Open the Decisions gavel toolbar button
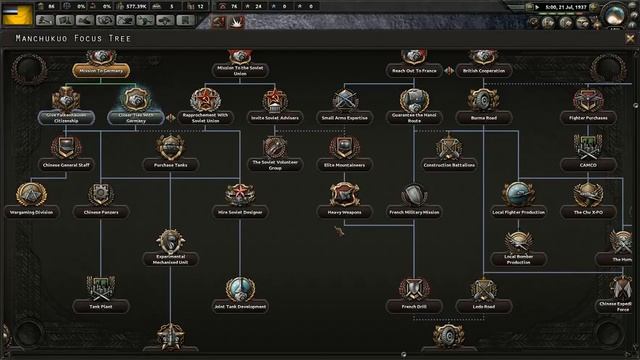The height and width of the screenshot is (360, 640). click(45, 20)
